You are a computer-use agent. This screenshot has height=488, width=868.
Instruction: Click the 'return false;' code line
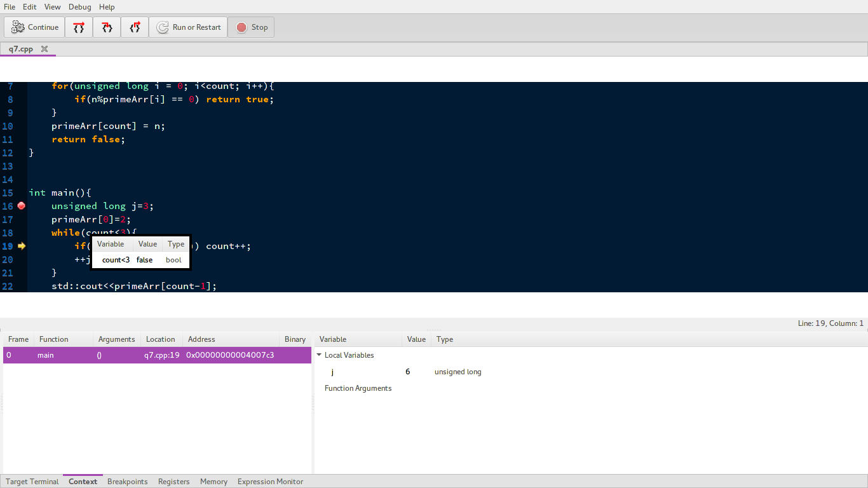pos(88,139)
